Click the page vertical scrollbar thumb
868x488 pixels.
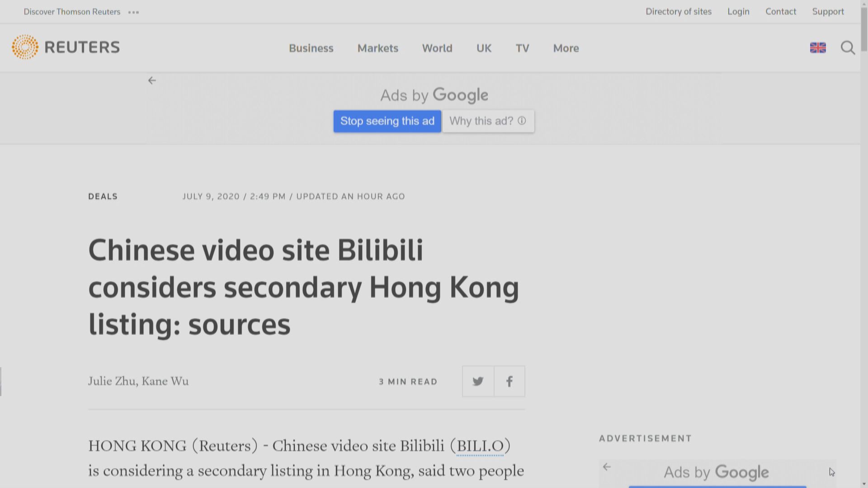coord(864,29)
